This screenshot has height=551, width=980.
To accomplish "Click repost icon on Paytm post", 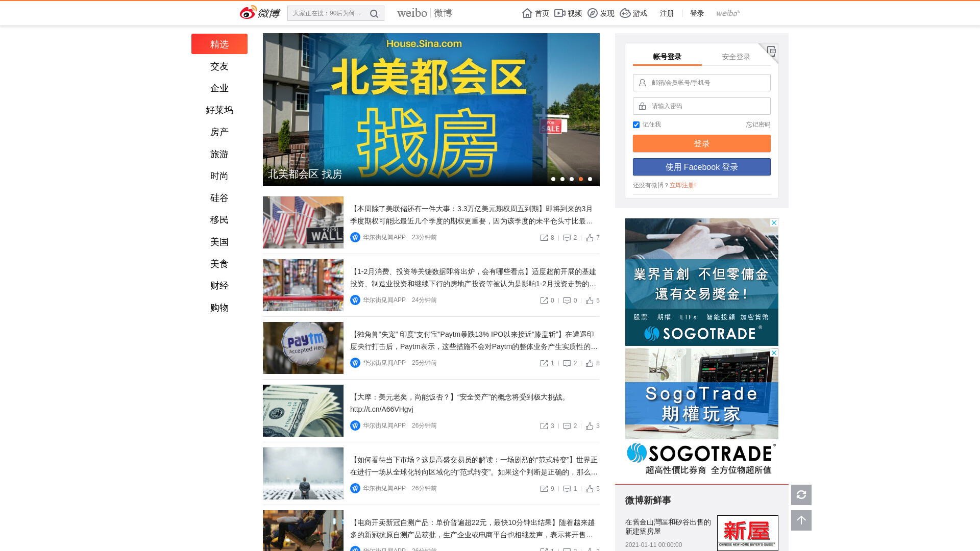I will (544, 363).
